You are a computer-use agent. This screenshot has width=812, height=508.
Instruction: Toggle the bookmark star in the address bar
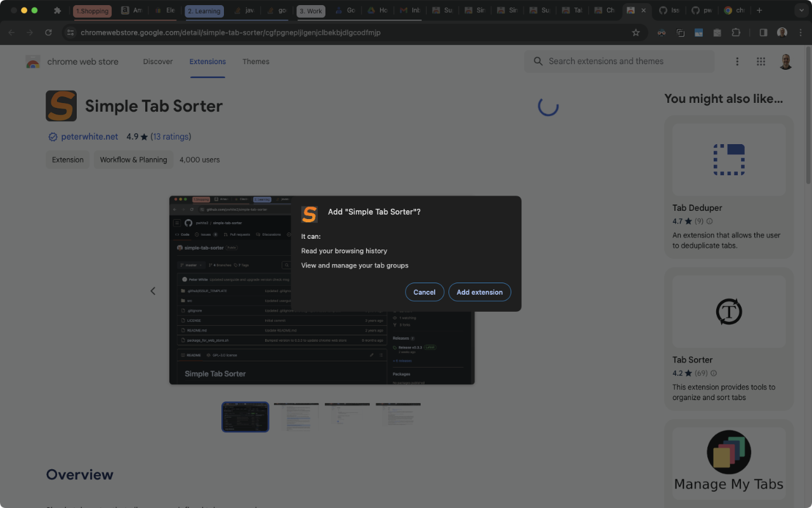pyautogui.click(x=636, y=32)
